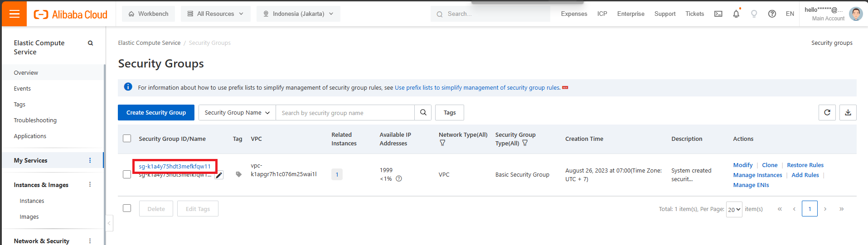Screen dimensions: 868x245
Task: Go to the next page
Action: 825,209
